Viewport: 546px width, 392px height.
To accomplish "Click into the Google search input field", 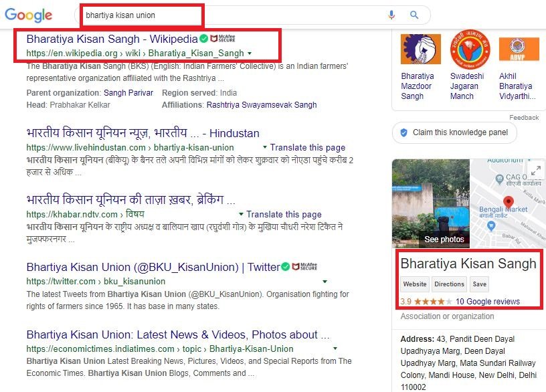I will (x=227, y=15).
